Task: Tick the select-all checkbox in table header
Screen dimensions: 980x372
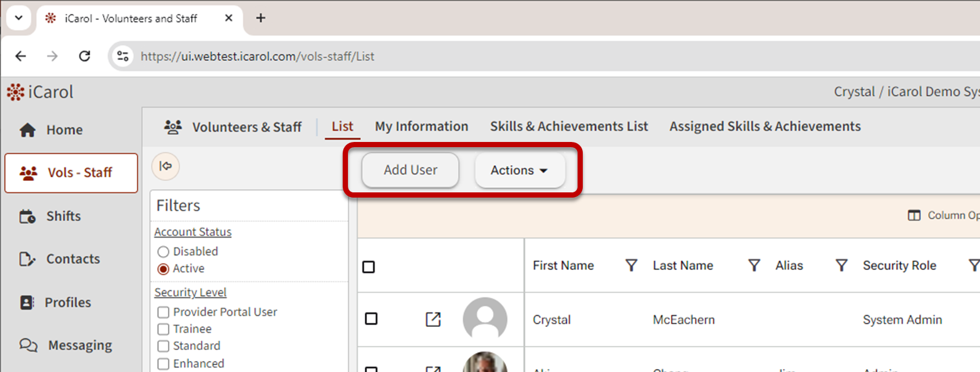Action: click(x=368, y=267)
